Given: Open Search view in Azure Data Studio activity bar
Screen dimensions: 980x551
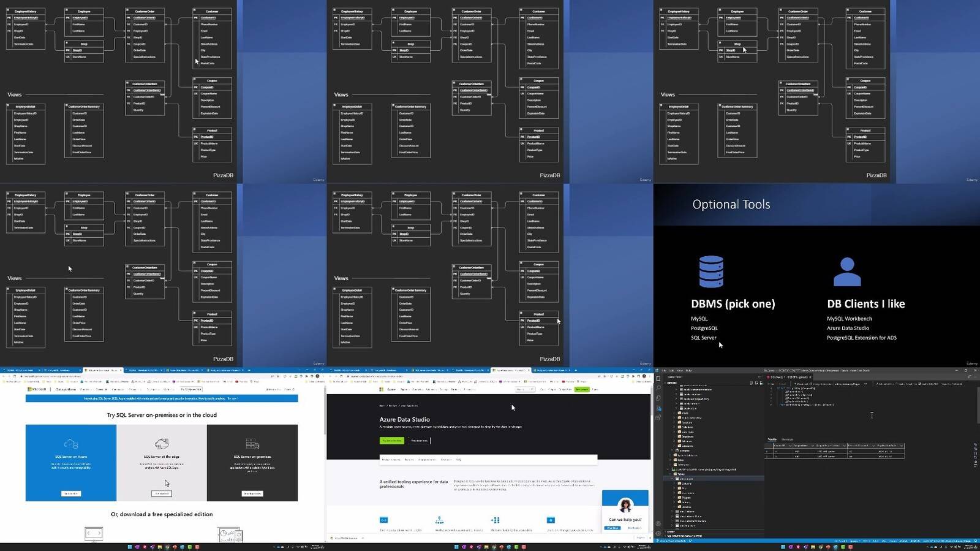Looking at the screenshot, I should pos(658,388).
